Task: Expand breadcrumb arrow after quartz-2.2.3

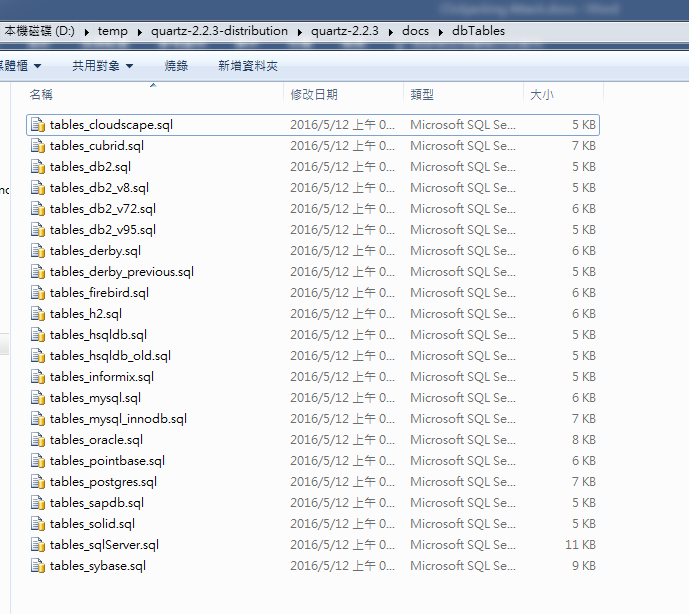Action: (x=391, y=32)
